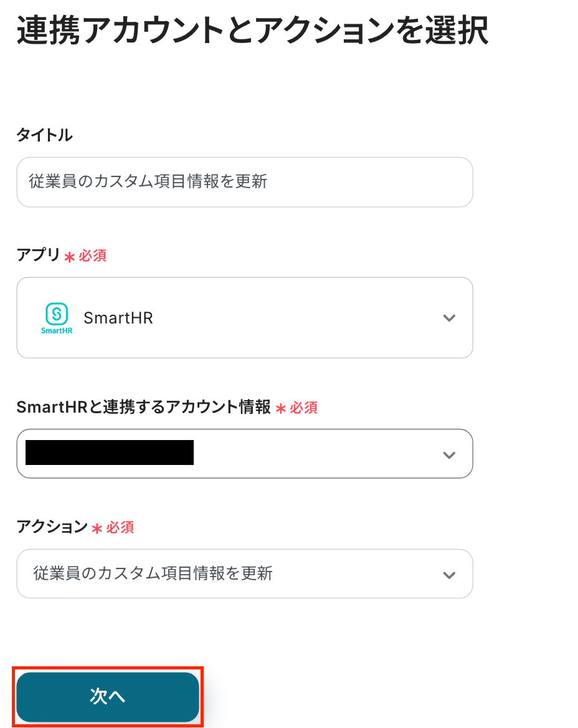The height and width of the screenshot is (728, 578).
Task: Select the SmartHR app name text
Action: click(x=118, y=318)
